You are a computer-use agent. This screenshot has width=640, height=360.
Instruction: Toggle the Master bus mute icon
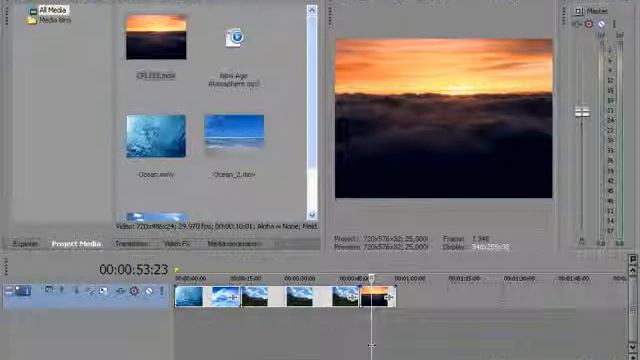tap(602, 24)
